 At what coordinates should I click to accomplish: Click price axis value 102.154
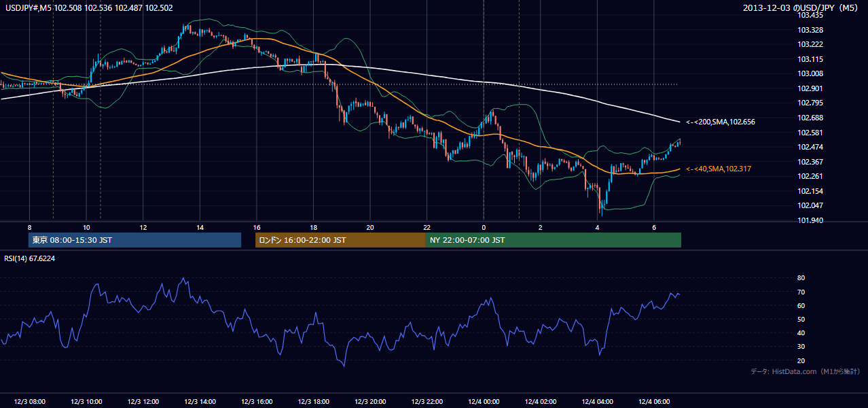click(810, 191)
